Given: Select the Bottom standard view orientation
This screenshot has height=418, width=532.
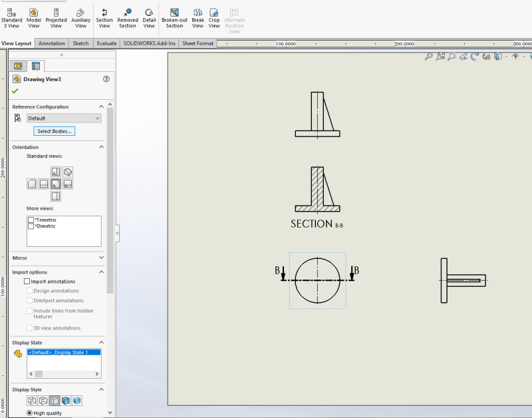Looking at the screenshot, I should 56,196.
